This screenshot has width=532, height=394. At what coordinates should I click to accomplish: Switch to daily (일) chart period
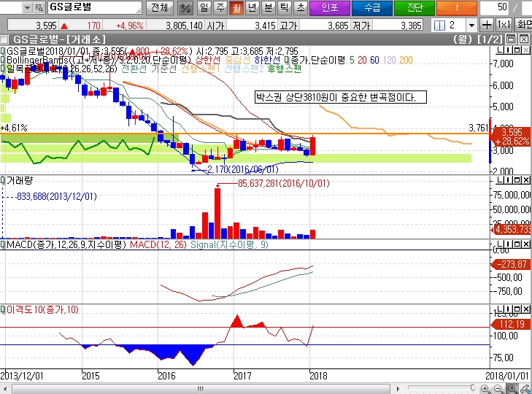coord(204,8)
